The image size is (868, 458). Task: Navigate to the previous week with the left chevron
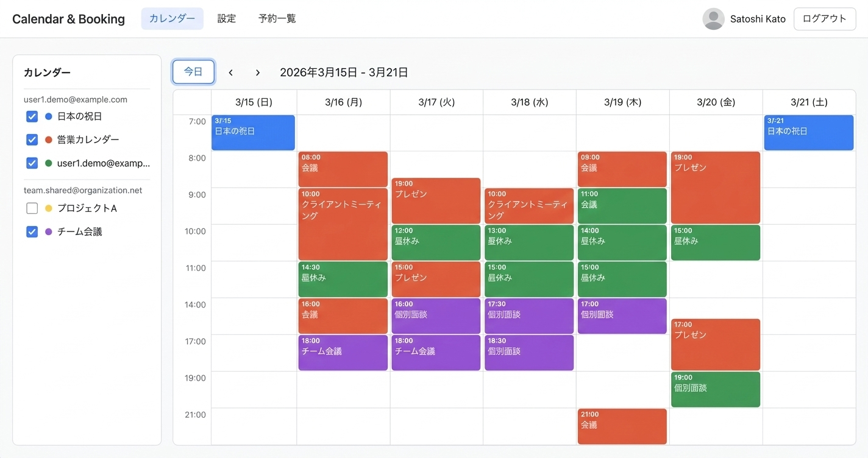pyautogui.click(x=230, y=72)
